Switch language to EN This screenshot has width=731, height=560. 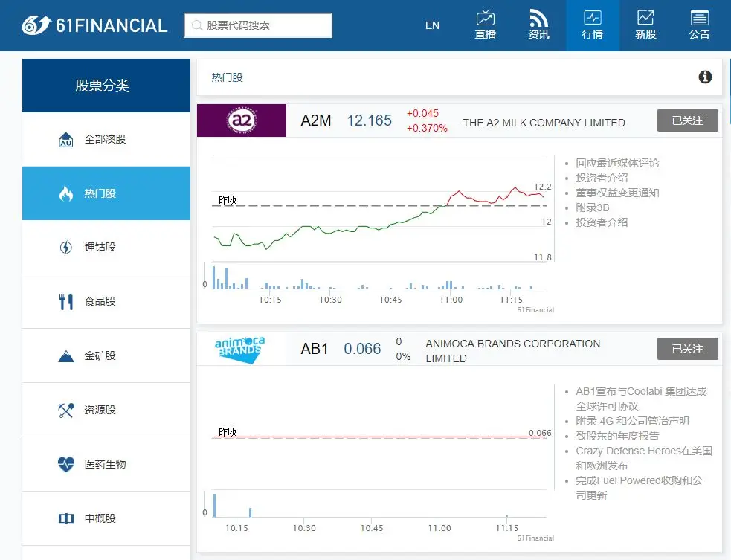pos(432,25)
